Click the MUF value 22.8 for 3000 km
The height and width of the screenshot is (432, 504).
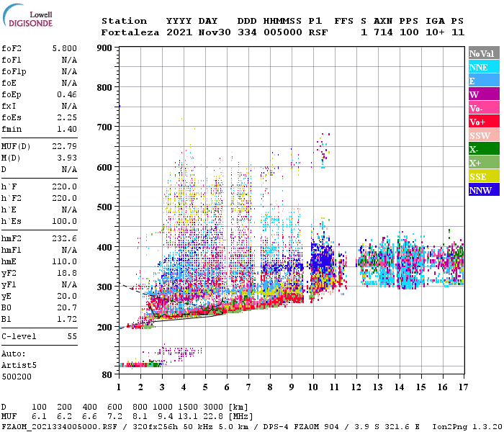point(213,417)
